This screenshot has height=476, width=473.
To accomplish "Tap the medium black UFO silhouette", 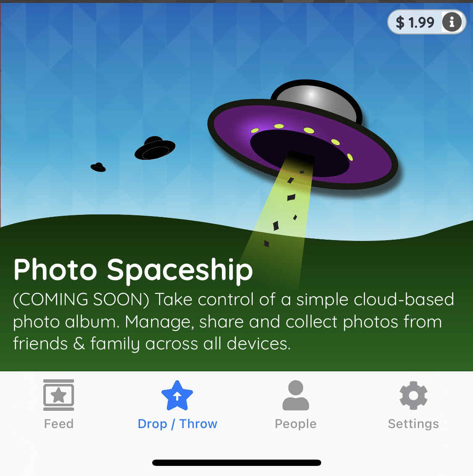I will coord(155,148).
